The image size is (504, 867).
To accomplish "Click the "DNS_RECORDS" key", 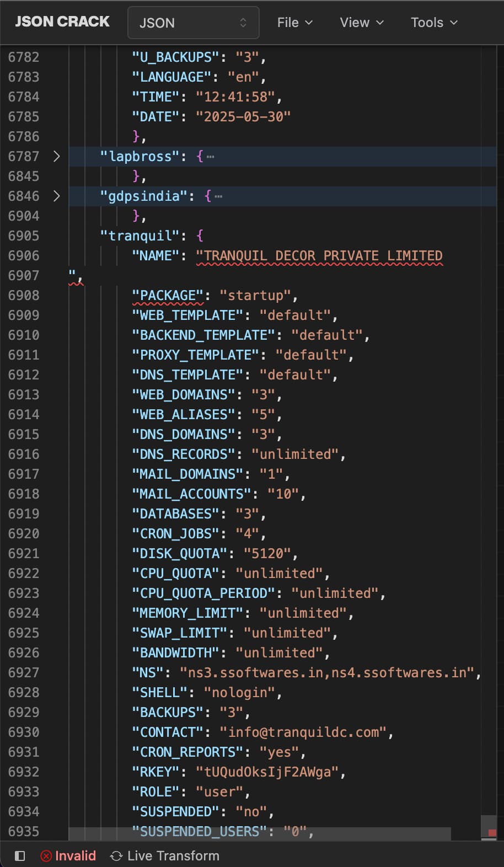I will point(184,454).
